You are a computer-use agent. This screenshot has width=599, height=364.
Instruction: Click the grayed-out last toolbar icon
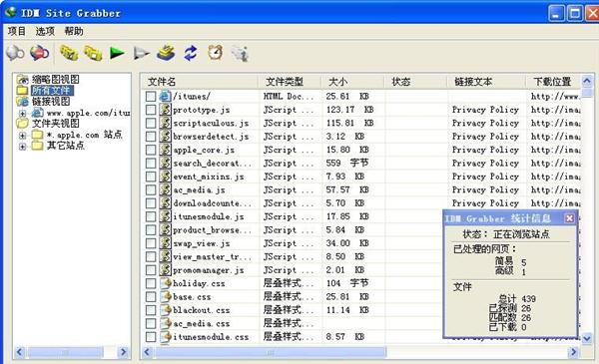click(240, 53)
